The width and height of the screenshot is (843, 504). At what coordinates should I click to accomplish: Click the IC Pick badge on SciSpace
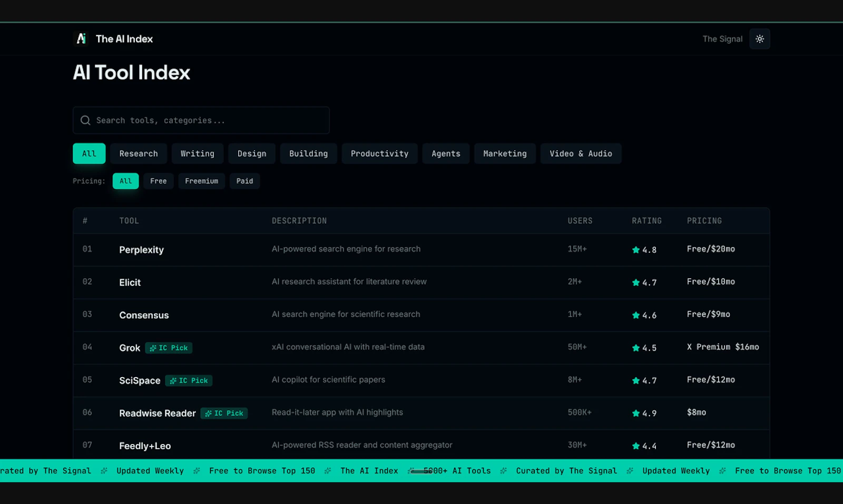point(189,380)
